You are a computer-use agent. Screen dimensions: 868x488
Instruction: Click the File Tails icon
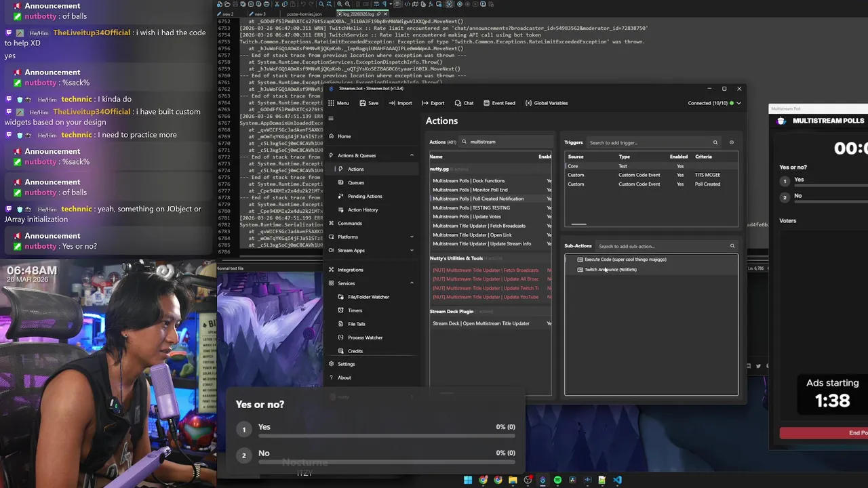341,324
